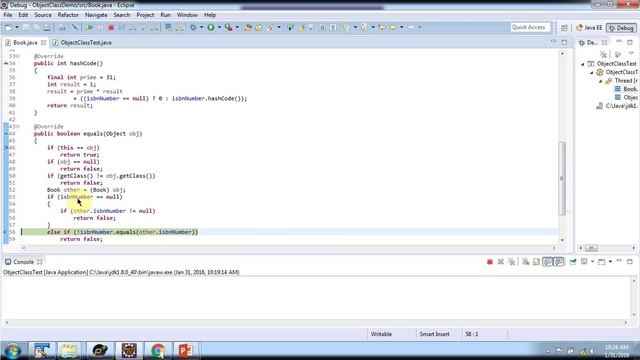Click the editor vertical scrollbar thumb

pos(562,178)
